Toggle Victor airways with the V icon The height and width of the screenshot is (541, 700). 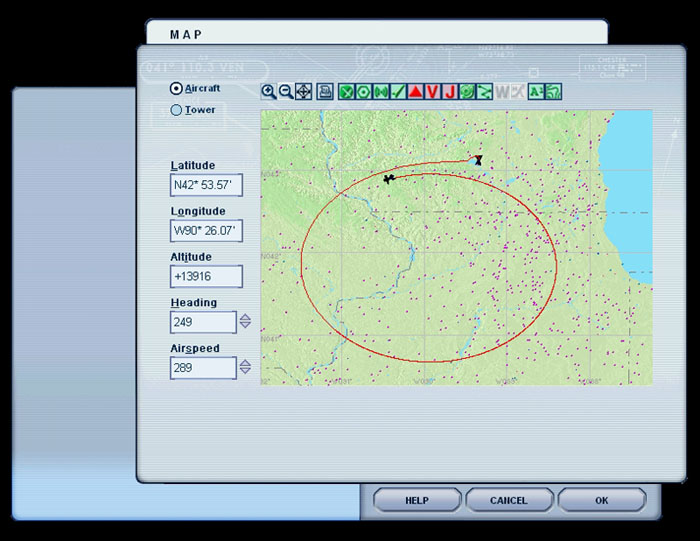tap(432, 91)
